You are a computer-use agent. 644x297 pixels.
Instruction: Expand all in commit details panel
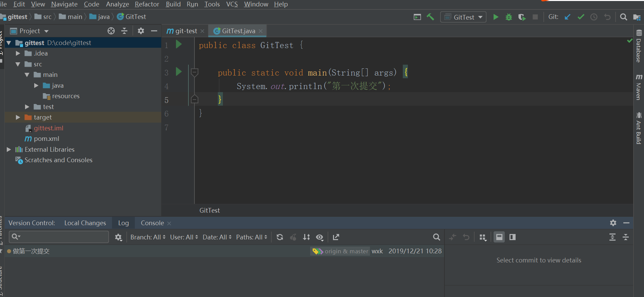pyautogui.click(x=612, y=237)
